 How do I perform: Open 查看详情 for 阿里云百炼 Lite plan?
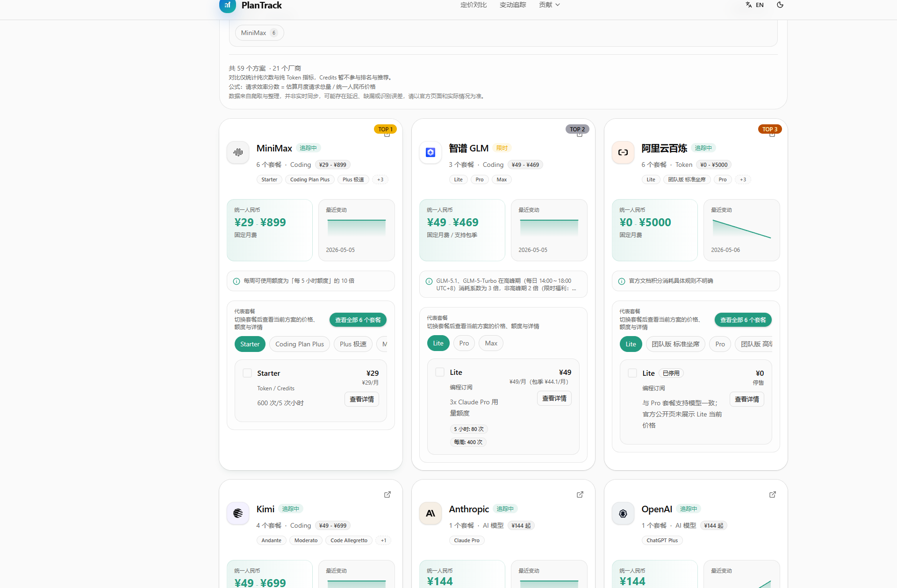pos(747,399)
